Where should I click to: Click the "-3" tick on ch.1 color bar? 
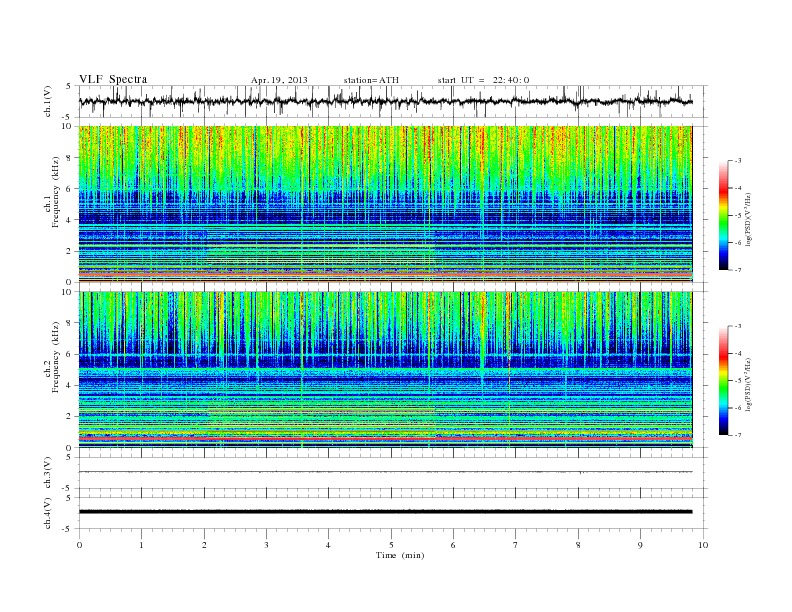pyautogui.click(x=738, y=161)
